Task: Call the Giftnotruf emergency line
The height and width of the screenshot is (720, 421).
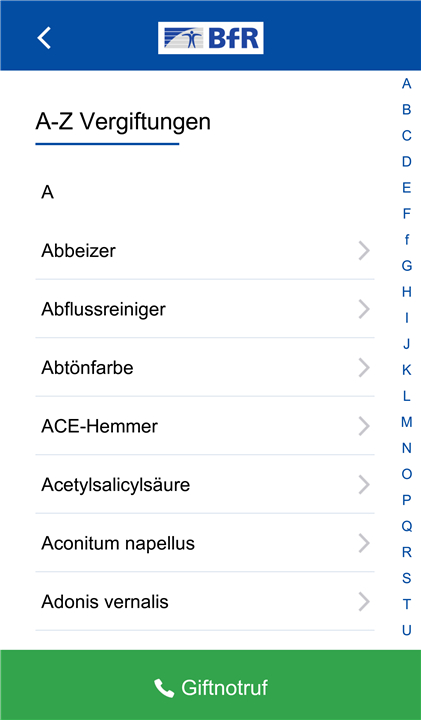Action: [x=211, y=685]
